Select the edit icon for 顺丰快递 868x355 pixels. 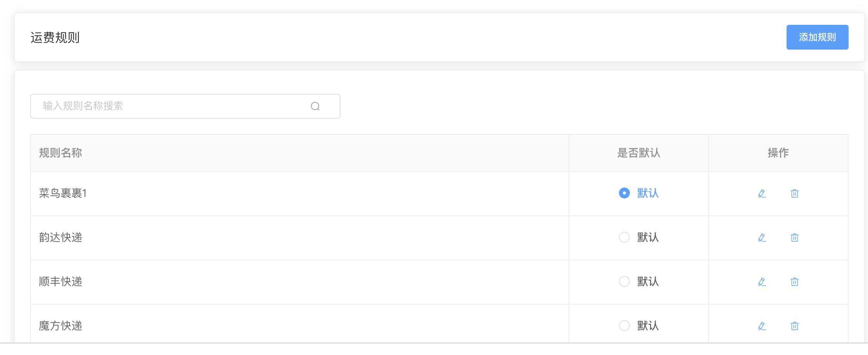pyautogui.click(x=761, y=281)
